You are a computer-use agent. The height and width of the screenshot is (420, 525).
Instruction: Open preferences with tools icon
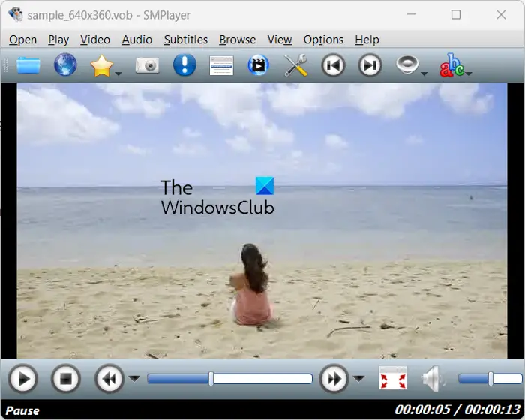tap(295, 65)
